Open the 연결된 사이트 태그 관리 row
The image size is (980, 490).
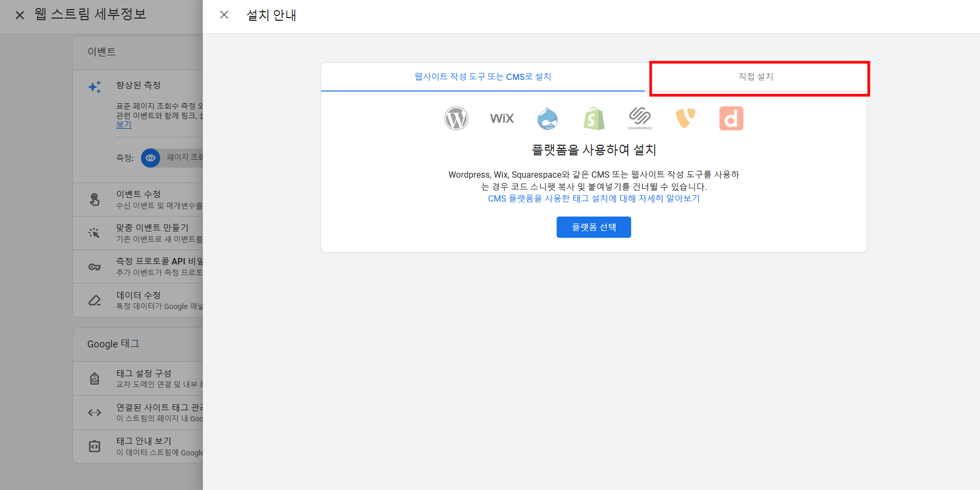click(138, 412)
